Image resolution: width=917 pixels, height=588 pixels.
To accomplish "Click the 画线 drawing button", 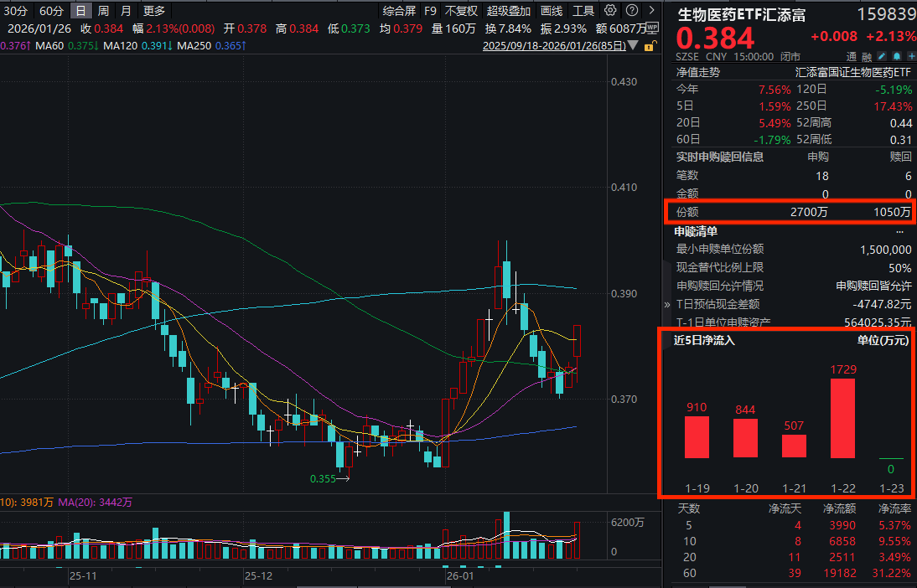I will (x=552, y=11).
